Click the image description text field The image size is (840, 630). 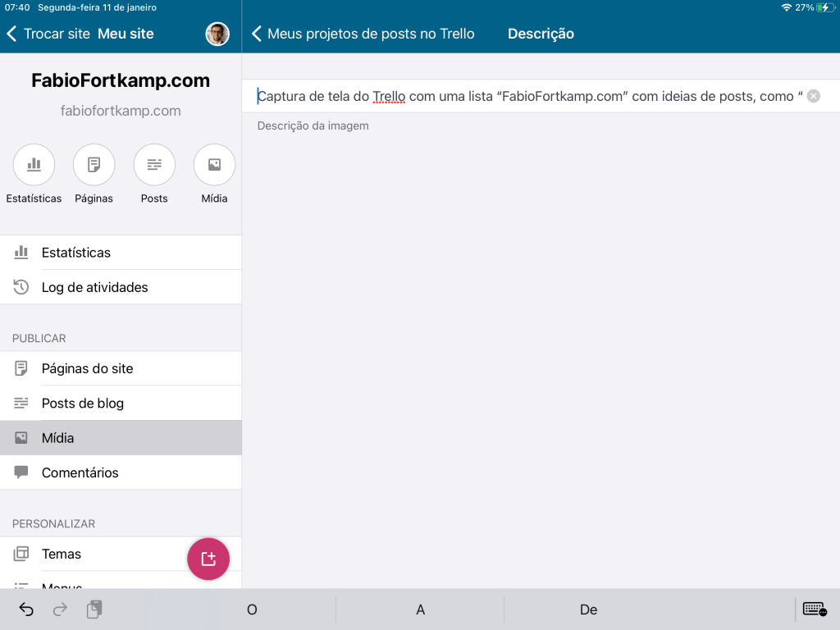525,96
